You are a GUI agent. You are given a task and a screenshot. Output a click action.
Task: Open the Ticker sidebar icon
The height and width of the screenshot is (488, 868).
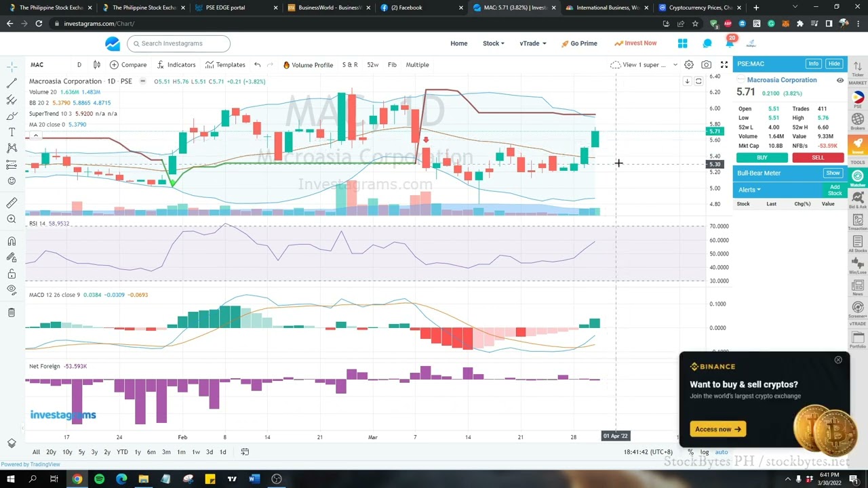(858, 68)
